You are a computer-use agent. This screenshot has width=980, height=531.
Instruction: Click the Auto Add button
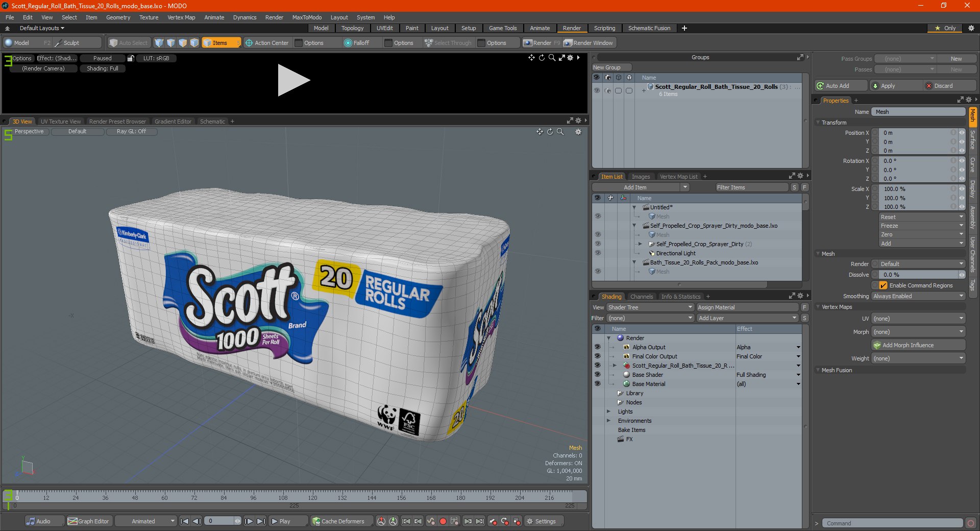[841, 86]
